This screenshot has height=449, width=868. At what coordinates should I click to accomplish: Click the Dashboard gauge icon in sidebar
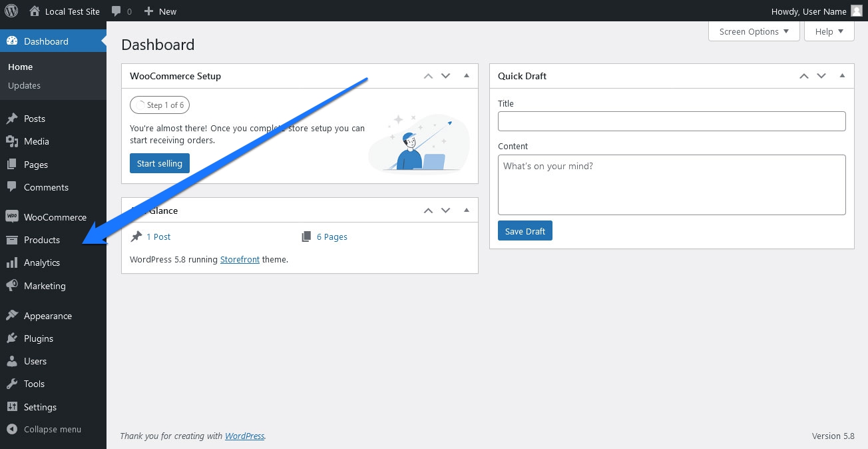[12, 41]
